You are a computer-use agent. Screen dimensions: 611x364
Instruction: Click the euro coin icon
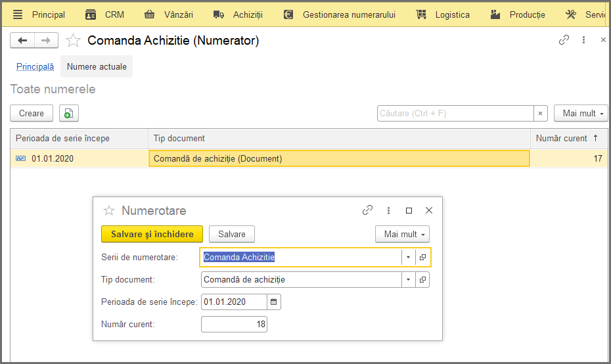click(288, 15)
